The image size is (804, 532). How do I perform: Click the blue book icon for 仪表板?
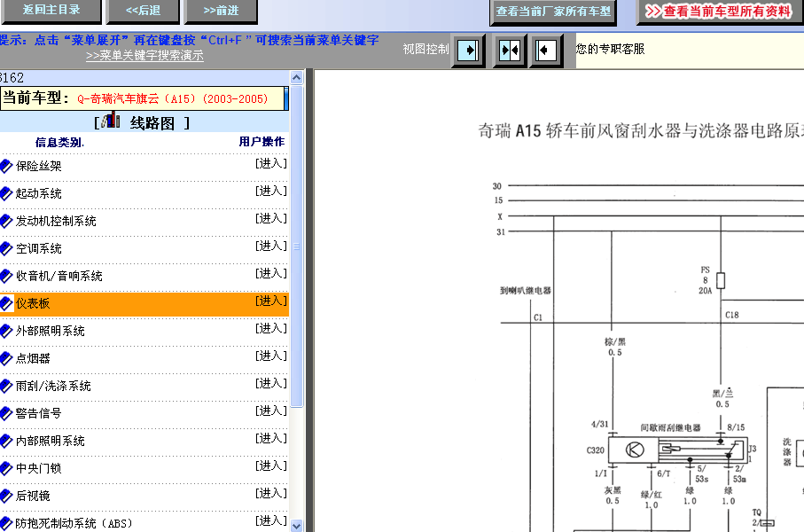pos(6,304)
